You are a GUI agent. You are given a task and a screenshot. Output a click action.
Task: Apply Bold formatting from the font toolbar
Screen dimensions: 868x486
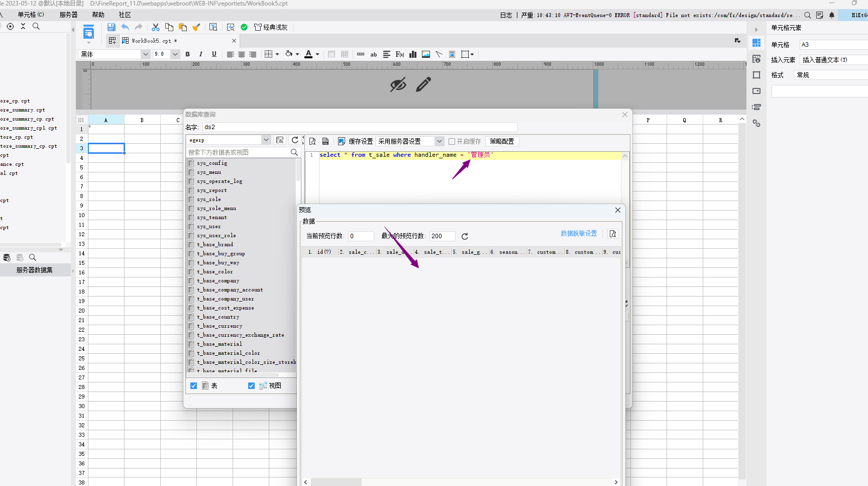click(x=187, y=54)
